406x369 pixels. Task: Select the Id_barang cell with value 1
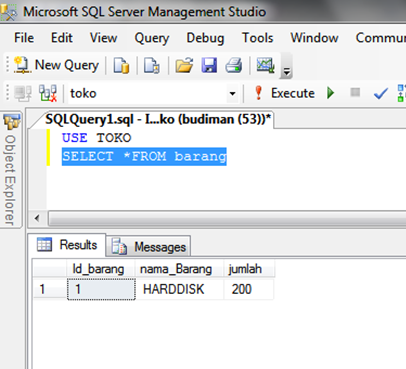(101, 289)
